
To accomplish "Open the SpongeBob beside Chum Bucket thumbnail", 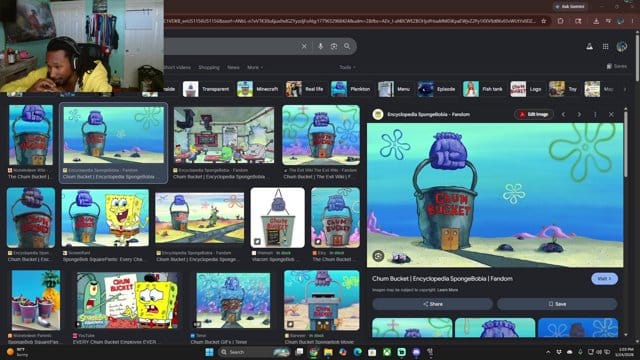I will point(105,218).
